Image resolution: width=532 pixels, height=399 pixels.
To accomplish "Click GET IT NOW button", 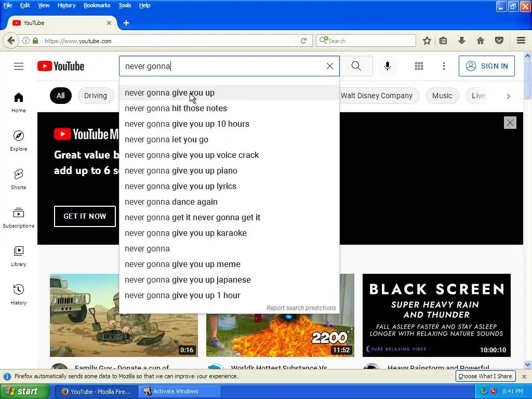I will pyautogui.click(x=85, y=216).
